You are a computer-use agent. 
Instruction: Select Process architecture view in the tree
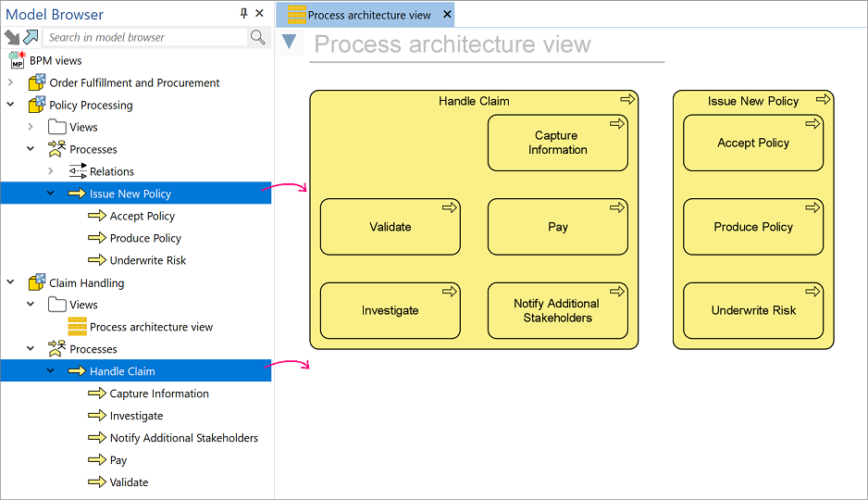pyautogui.click(x=151, y=327)
